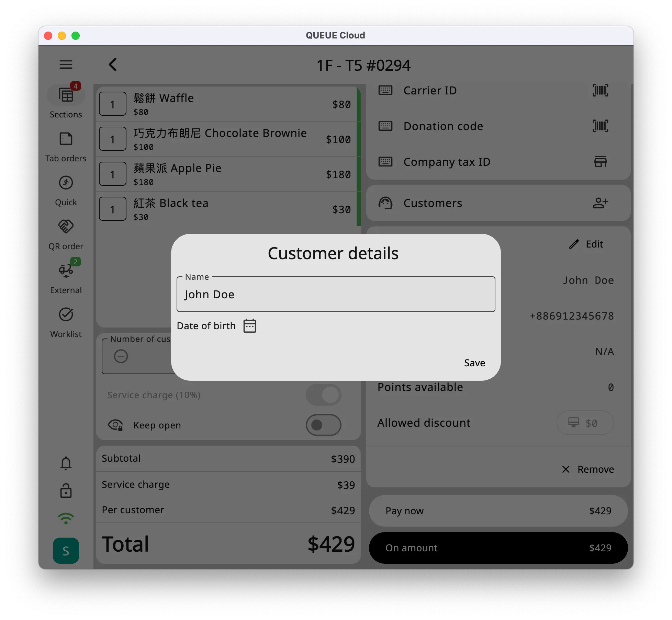Click Name input field in dialog
This screenshot has width=672, height=620.
335,294
